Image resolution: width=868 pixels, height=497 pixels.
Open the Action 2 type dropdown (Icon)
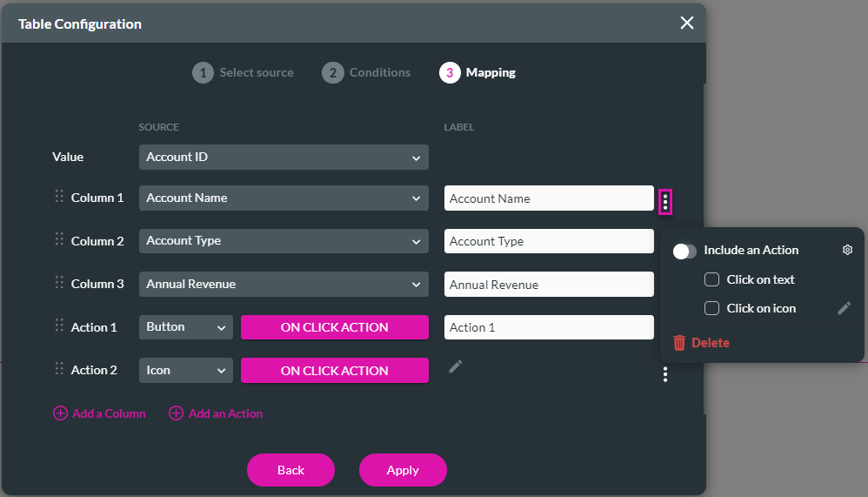pos(186,370)
